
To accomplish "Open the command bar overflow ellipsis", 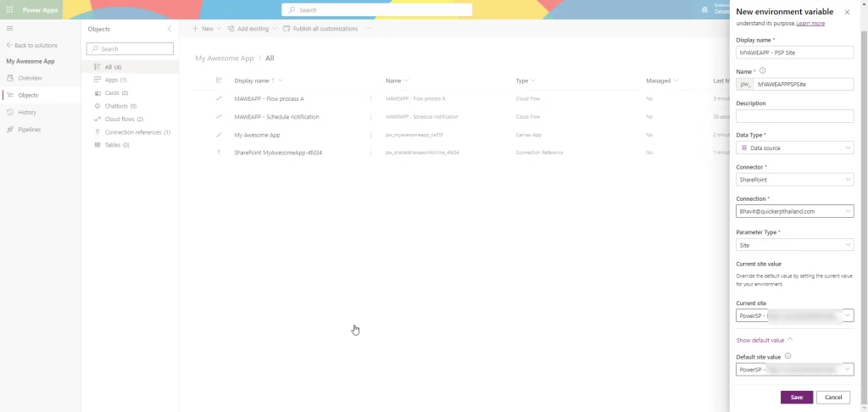I will pyautogui.click(x=370, y=29).
